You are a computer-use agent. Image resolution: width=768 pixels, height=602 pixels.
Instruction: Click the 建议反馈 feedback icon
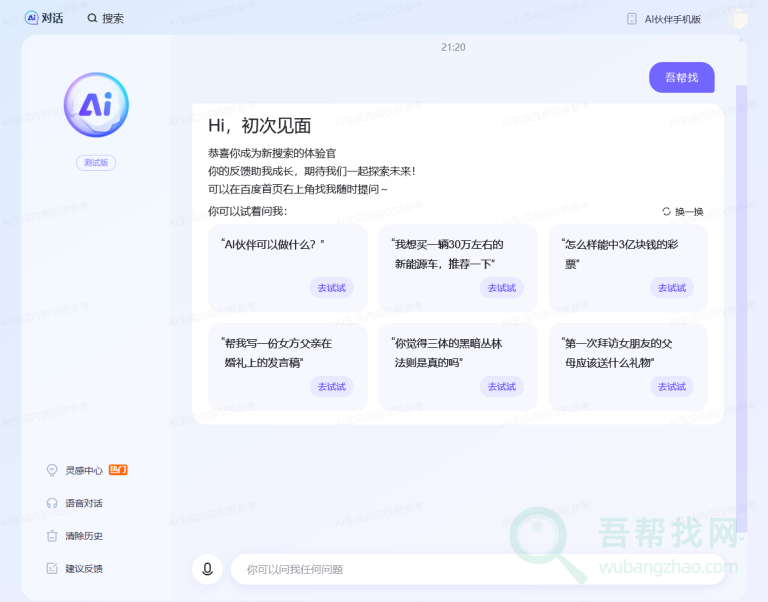[52, 569]
